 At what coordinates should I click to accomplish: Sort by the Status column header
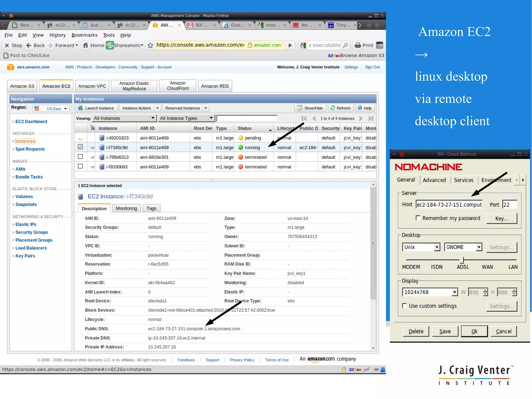coord(254,128)
